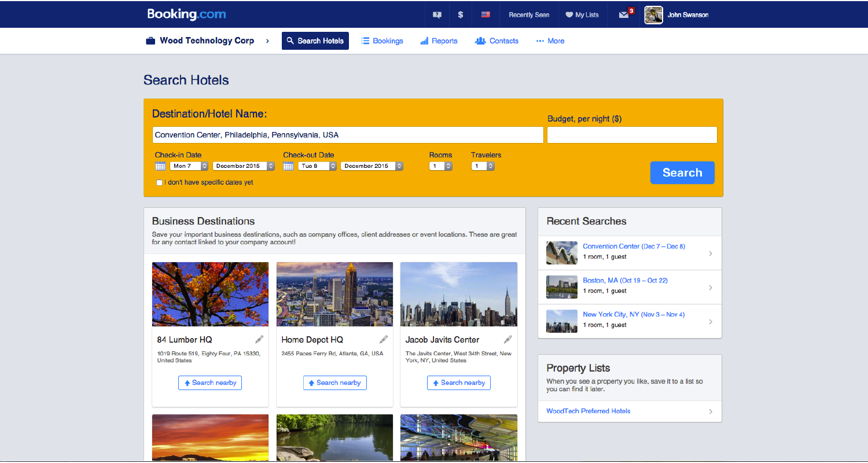This screenshot has height=463, width=868.
Task: Click the Destination/Hotel Name input field
Action: pyautogui.click(x=348, y=135)
